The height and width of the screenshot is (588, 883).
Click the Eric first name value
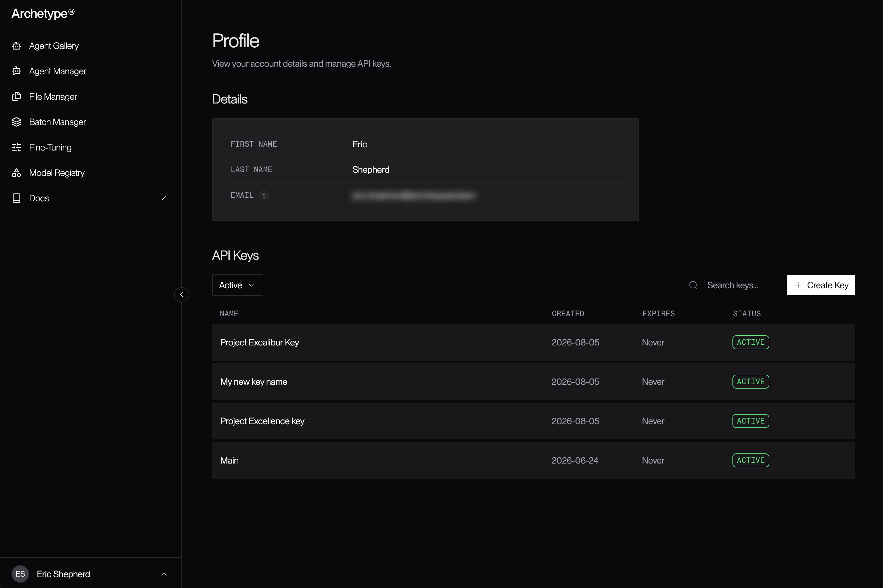pyautogui.click(x=359, y=144)
